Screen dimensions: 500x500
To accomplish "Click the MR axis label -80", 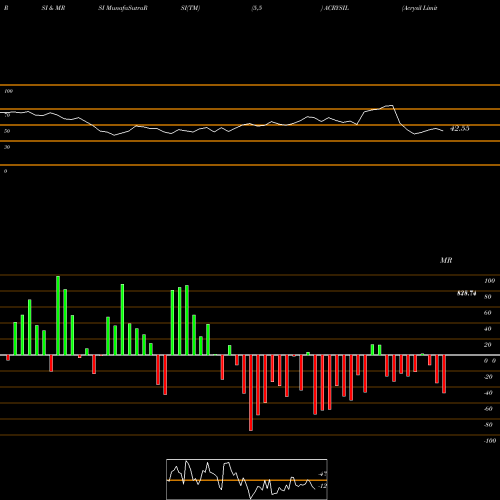I will point(488,425).
